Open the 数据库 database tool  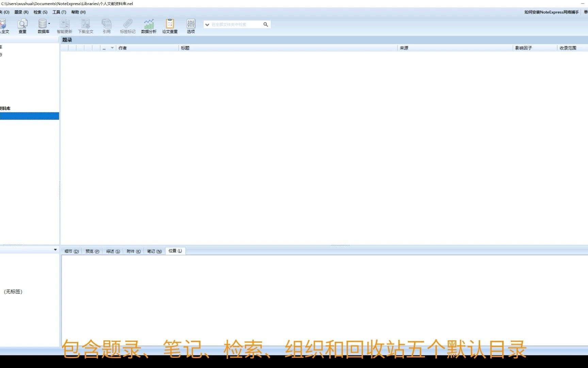point(43,26)
